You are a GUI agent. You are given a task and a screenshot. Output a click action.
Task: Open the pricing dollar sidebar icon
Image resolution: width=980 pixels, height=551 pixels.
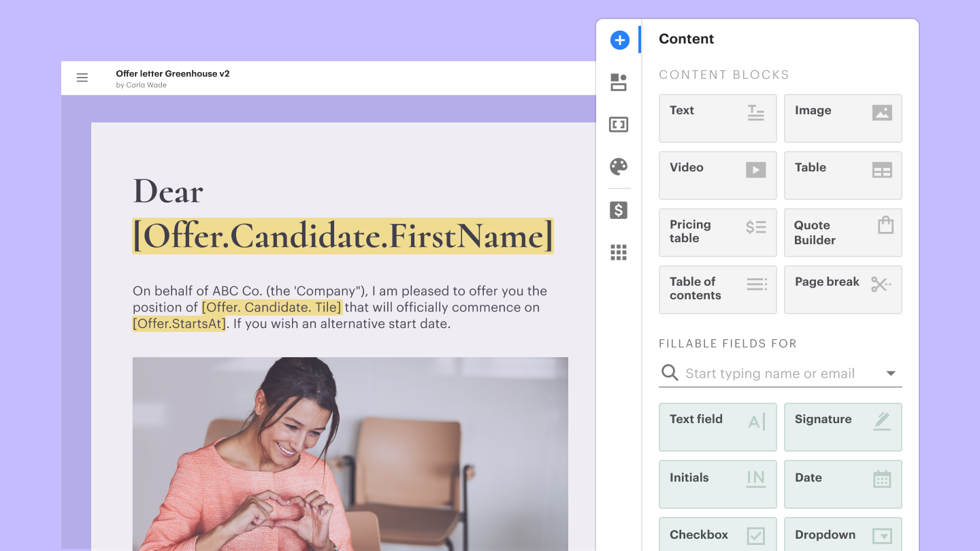click(619, 210)
